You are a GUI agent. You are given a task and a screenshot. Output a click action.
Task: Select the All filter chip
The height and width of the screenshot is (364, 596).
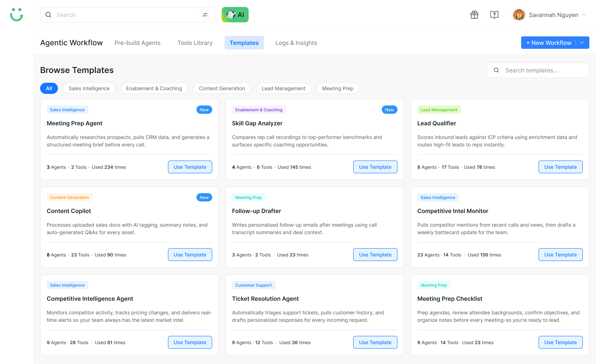pyautogui.click(x=49, y=88)
